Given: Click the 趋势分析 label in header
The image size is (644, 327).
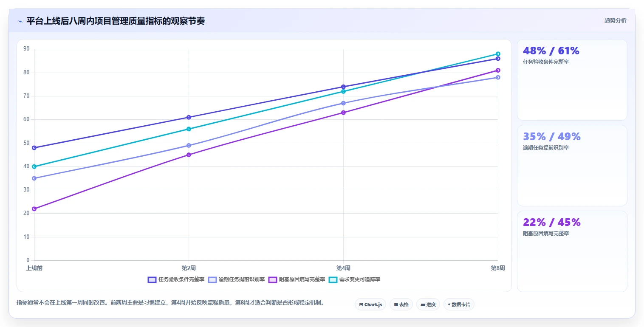Looking at the screenshot, I should coord(615,20).
